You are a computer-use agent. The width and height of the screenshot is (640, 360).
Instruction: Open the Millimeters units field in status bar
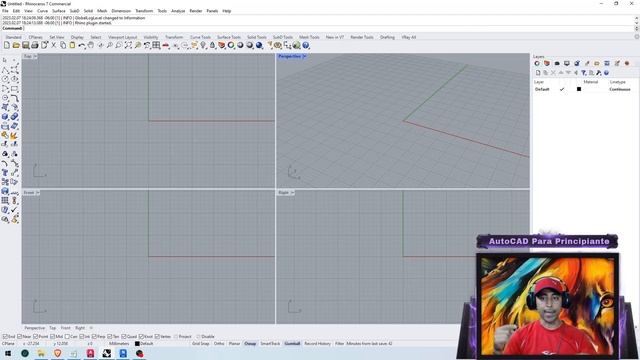119,344
